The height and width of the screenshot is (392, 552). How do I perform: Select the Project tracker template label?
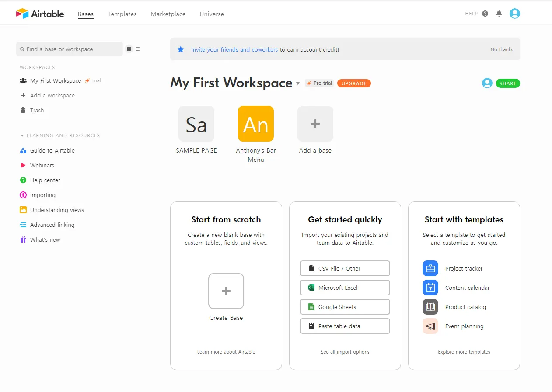[x=464, y=268]
